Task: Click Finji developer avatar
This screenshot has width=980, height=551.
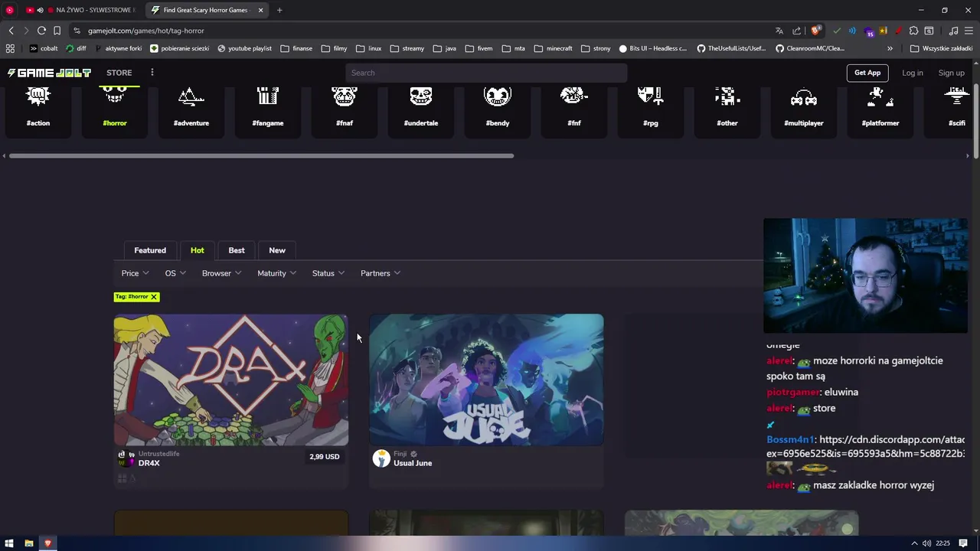Action: coord(381,458)
